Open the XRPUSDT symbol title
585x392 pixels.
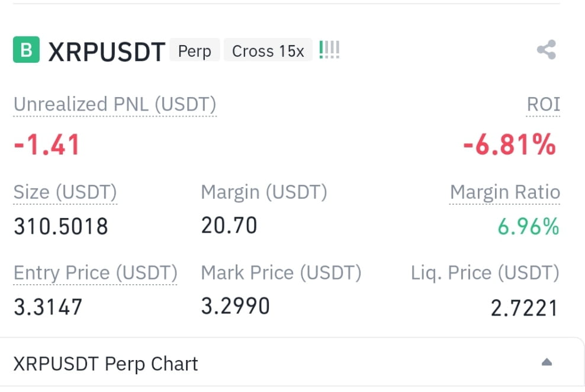[x=107, y=52]
